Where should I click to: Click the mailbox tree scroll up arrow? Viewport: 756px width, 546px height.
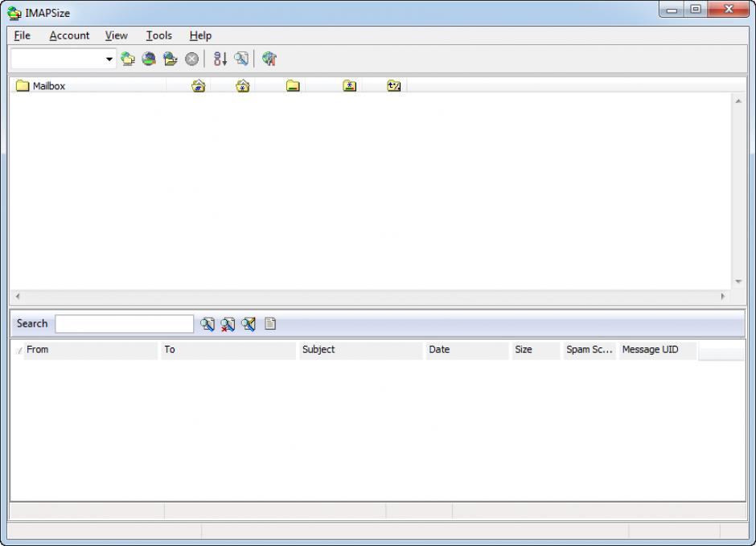click(738, 101)
